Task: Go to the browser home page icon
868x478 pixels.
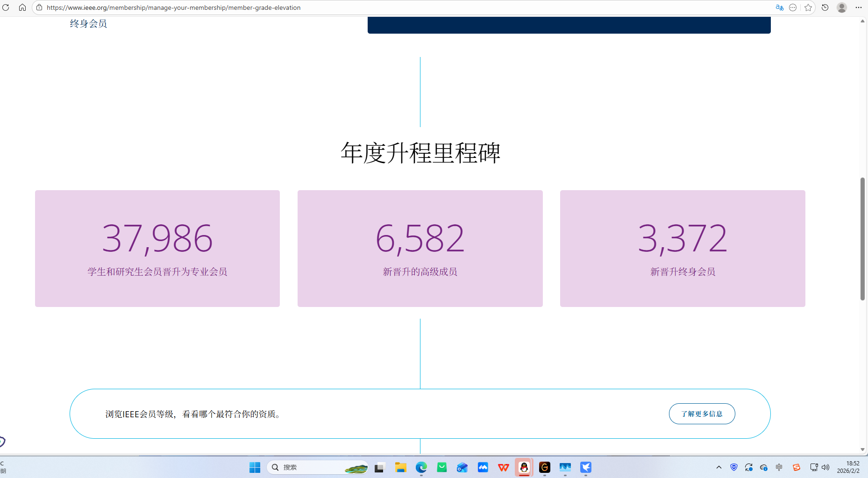Action: 22,7
